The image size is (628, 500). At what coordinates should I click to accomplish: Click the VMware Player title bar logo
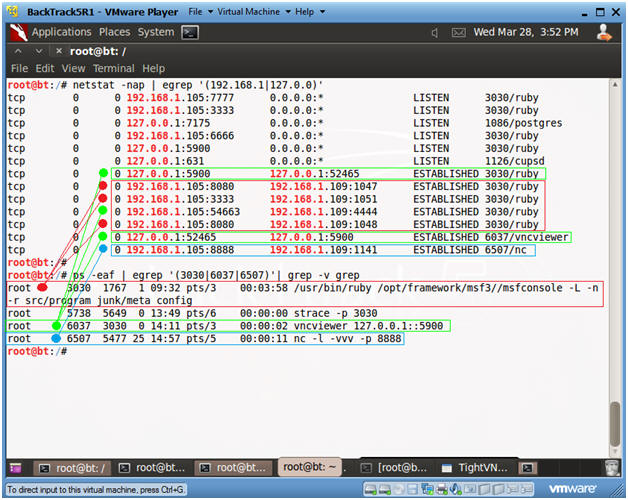[13, 12]
